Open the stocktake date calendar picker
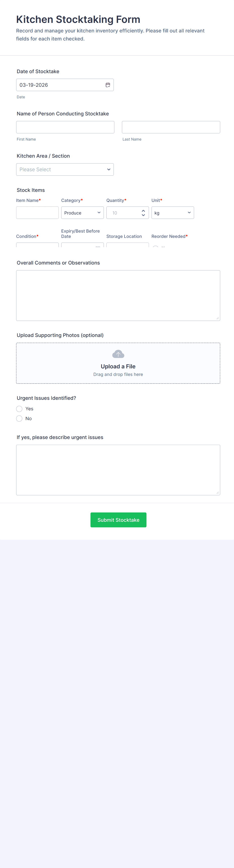 tap(108, 85)
